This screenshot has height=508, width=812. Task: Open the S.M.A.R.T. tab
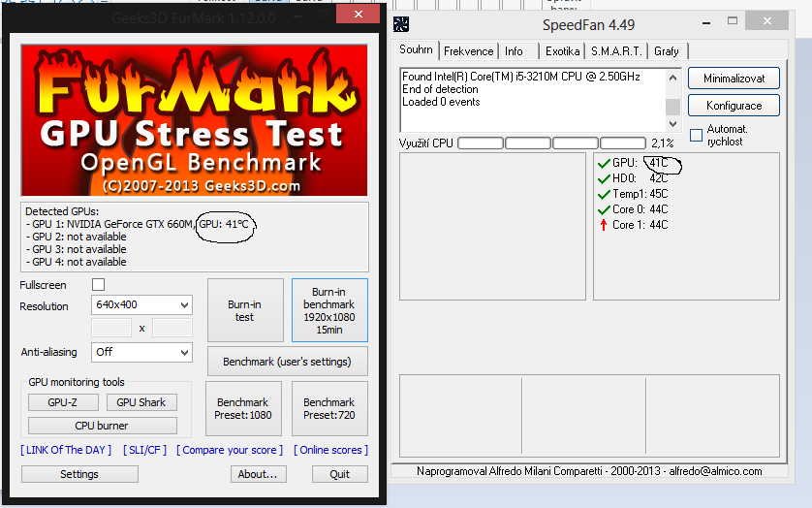pos(616,51)
